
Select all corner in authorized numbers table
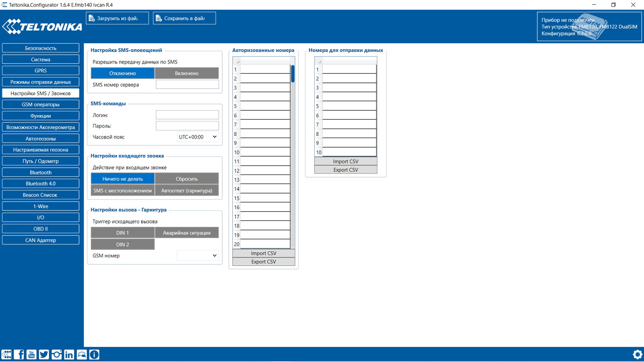[x=237, y=61]
